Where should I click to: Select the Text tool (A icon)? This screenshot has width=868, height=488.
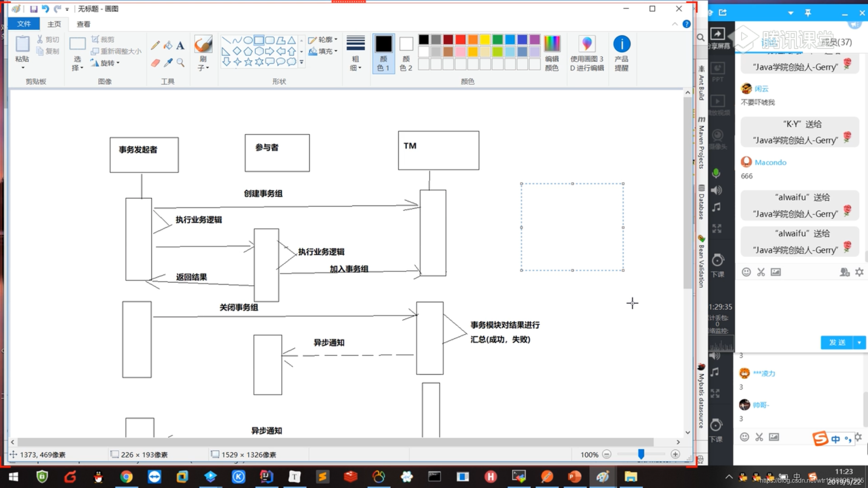pyautogui.click(x=180, y=45)
